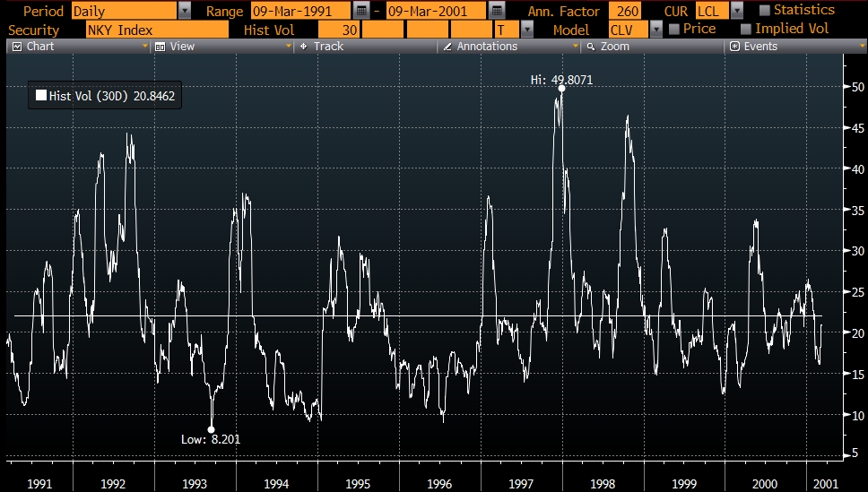This screenshot has height=492, width=868.
Task: Click the end date field 09-Mar-2001
Action: tap(436, 11)
